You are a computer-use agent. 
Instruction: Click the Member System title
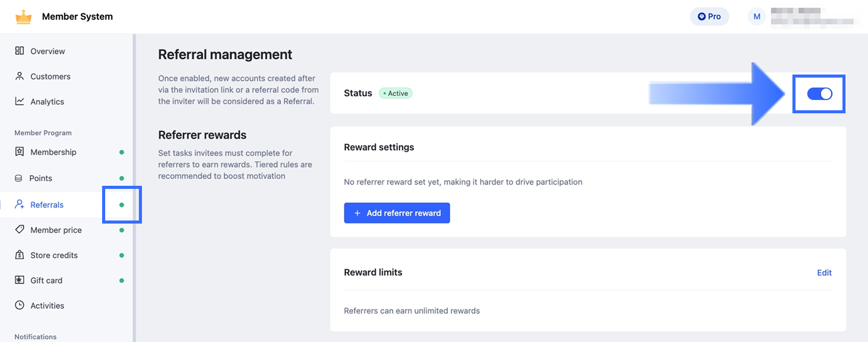coord(77,16)
